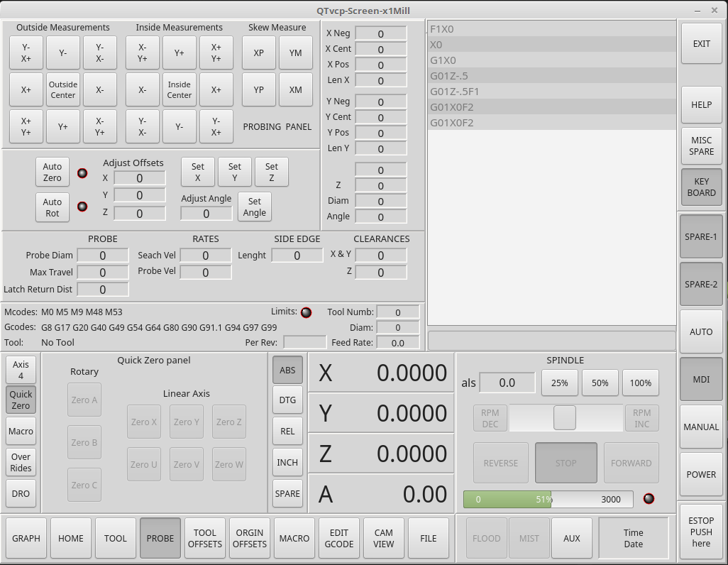The height and width of the screenshot is (565, 728).
Task: Click the Set Y offset button
Action: tap(235, 172)
